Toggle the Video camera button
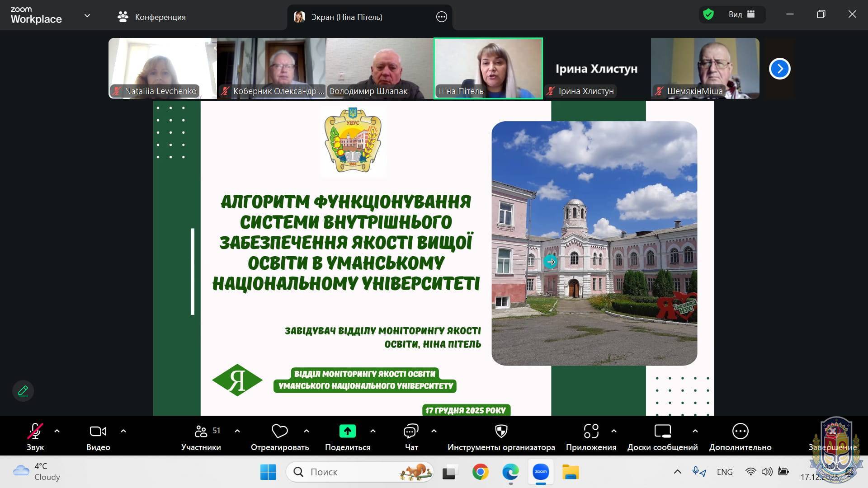The height and width of the screenshot is (488, 868). click(98, 432)
